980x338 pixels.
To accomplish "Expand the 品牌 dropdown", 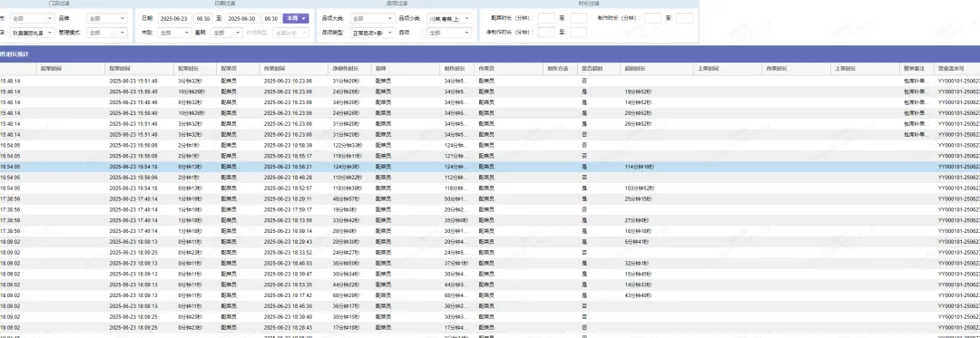I will click(106, 19).
